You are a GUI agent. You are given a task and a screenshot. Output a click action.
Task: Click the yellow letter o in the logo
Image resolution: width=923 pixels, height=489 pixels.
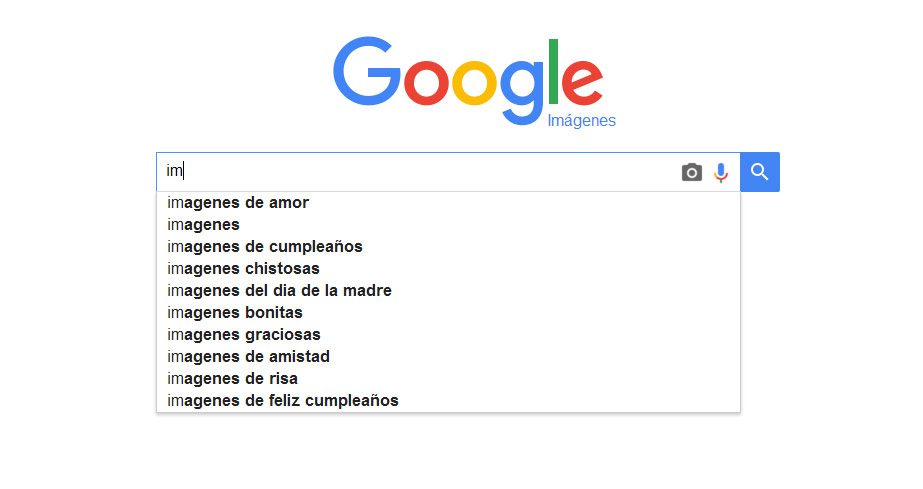pyautogui.click(x=476, y=81)
